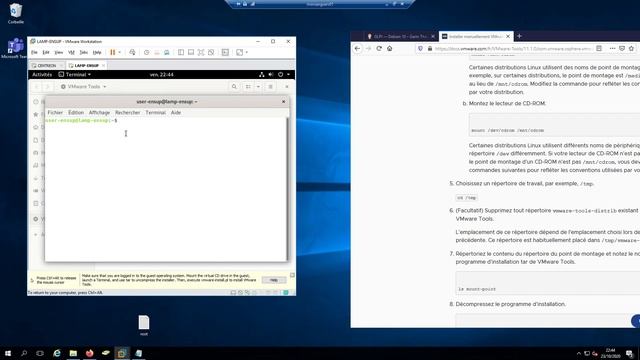Open the Windows Start menu
This screenshot has width=640, height=360.
pos(8,353)
